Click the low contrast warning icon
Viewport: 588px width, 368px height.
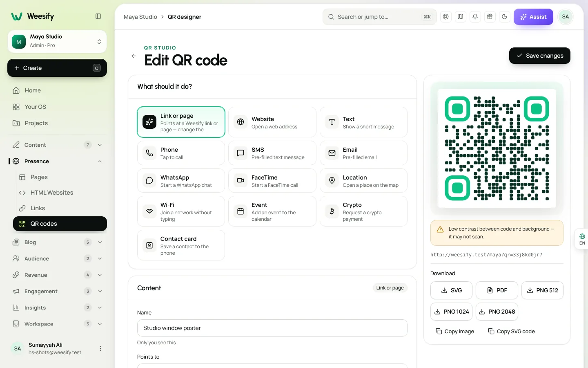(440, 229)
